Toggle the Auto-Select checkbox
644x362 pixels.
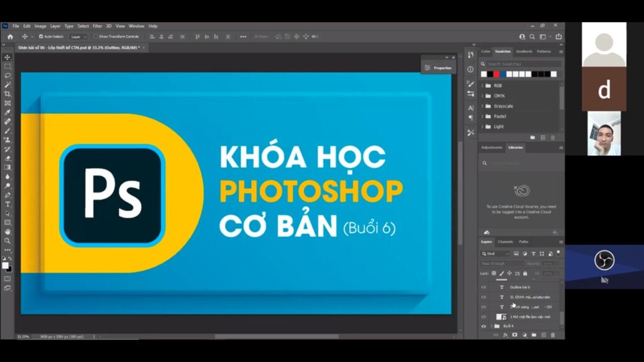tap(41, 36)
